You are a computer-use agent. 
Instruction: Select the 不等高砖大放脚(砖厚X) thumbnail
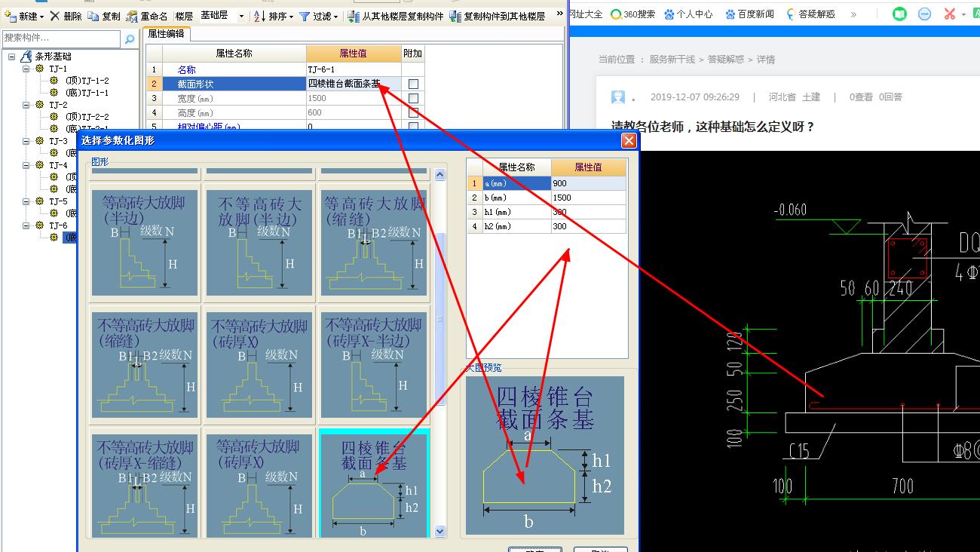coord(259,365)
